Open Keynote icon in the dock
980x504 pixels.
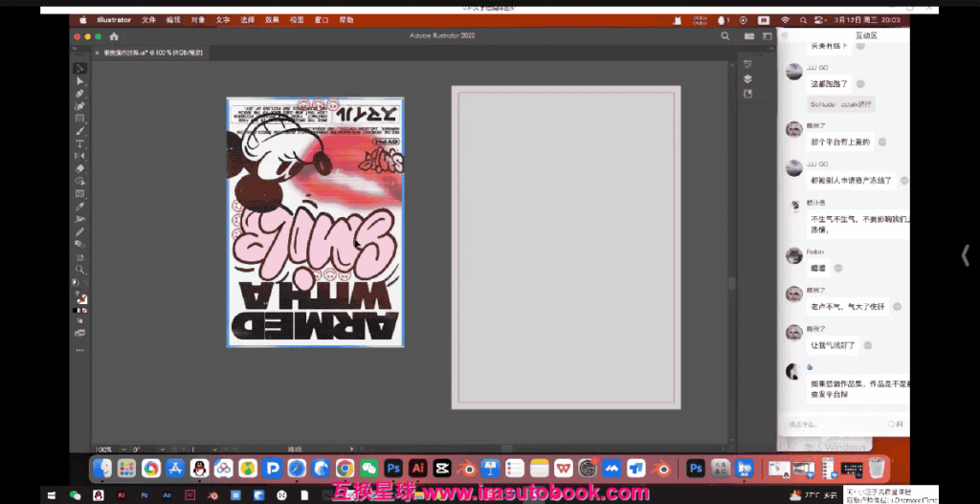(491, 467)
